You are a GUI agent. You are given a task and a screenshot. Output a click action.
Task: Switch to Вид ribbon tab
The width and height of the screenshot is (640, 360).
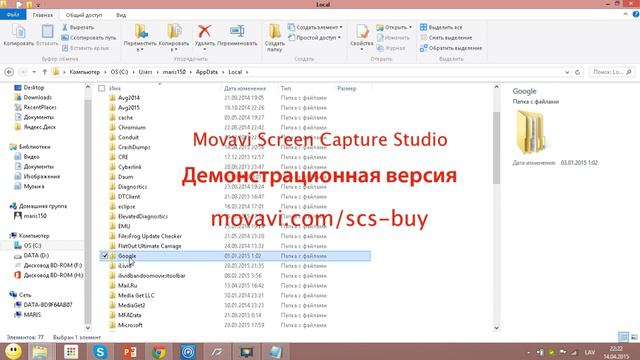coord(121,15)
